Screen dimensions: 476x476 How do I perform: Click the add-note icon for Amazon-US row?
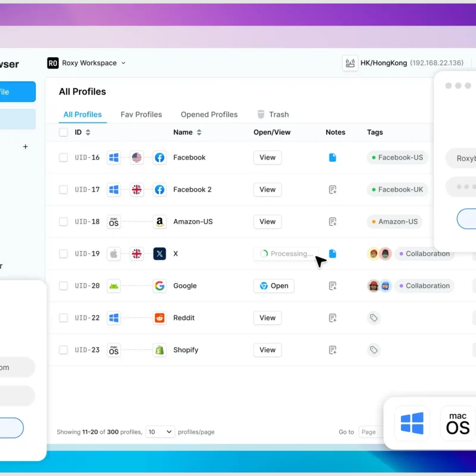click(x=333, y=222)
